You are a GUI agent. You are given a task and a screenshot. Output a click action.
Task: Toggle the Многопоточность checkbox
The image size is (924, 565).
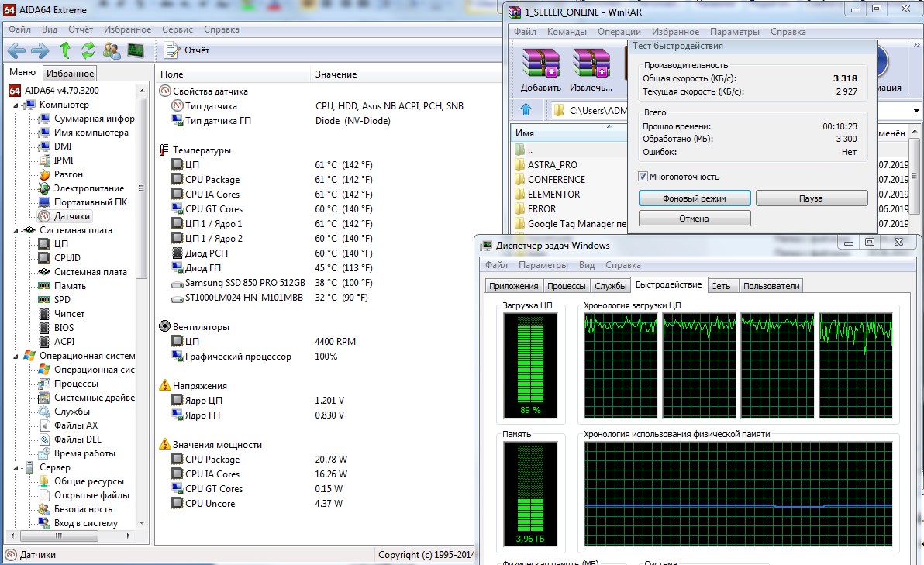643,177
